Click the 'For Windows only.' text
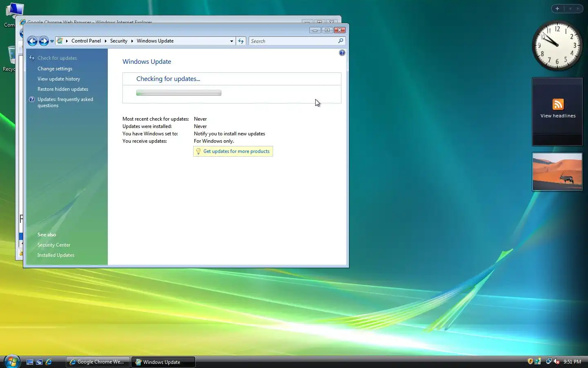588x368 pixels. 214,141
